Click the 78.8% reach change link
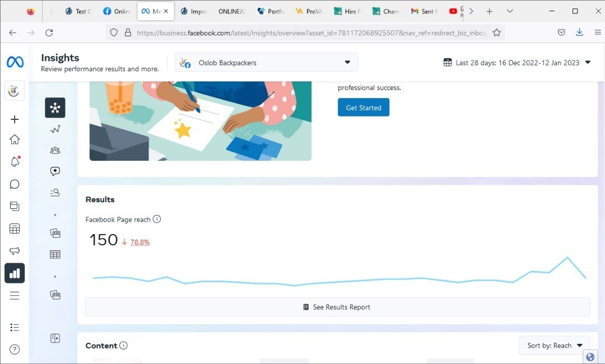This screenshot has width=605, height=364. tap(139, 242)
